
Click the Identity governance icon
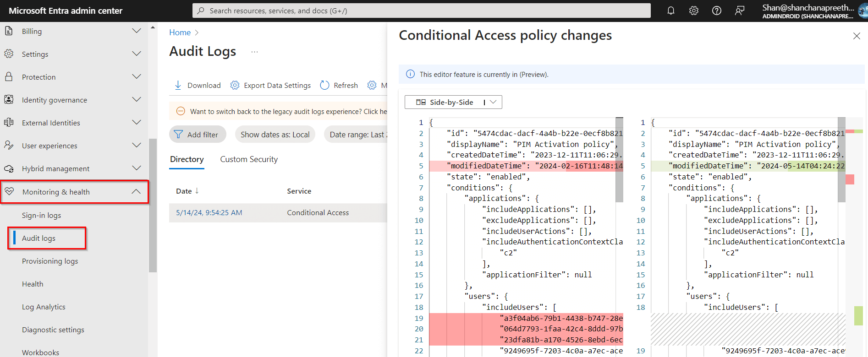[9, 99]
